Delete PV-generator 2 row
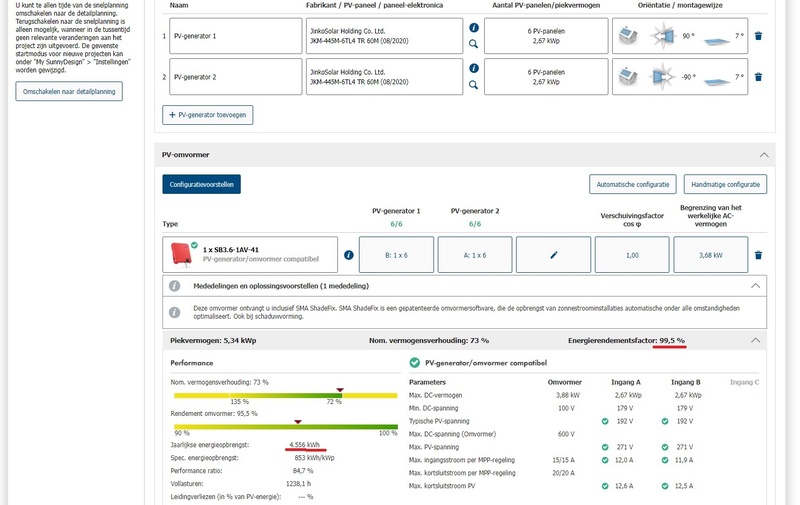800x505 pixels. click(x=758, y=77)
